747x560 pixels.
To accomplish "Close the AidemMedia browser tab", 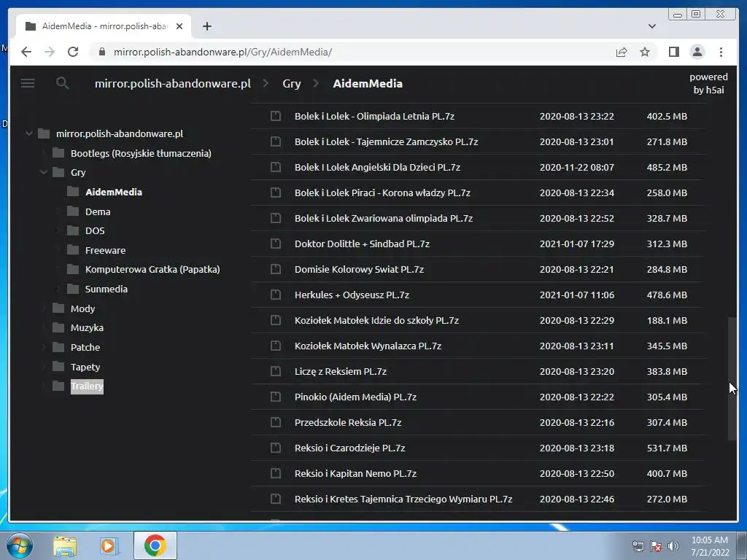I will [x=179, y=26].
